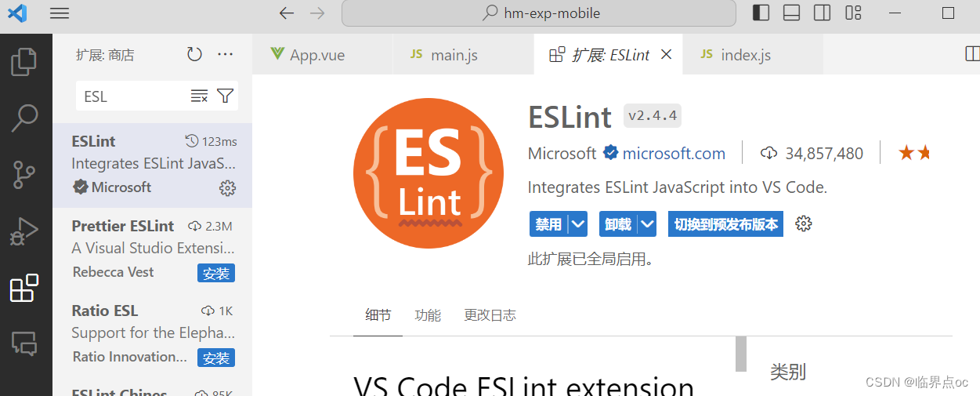980x396 pixels.
Task: Install Ratio ESL with 安装 button
Action: [216, 358]
